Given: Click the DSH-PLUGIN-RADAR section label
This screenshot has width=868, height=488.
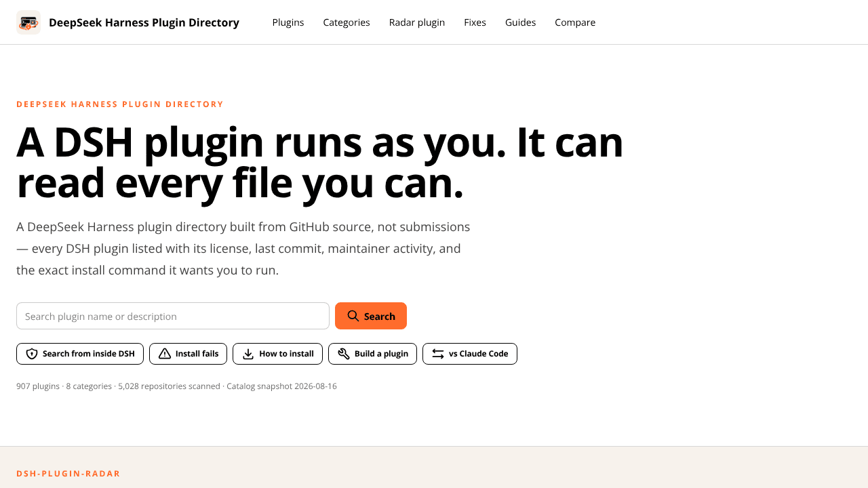Looking at the screenshot, I should 68,474.
